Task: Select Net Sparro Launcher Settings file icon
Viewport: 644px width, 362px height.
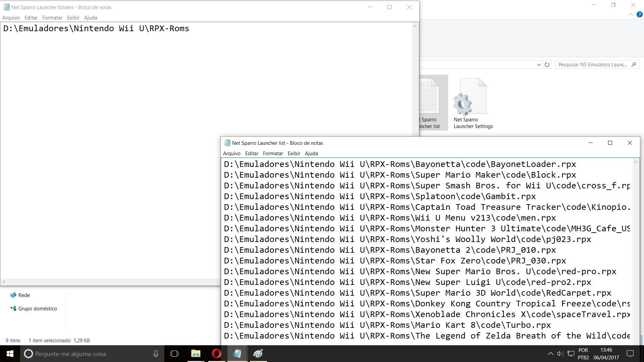Action: pos(473,103)
